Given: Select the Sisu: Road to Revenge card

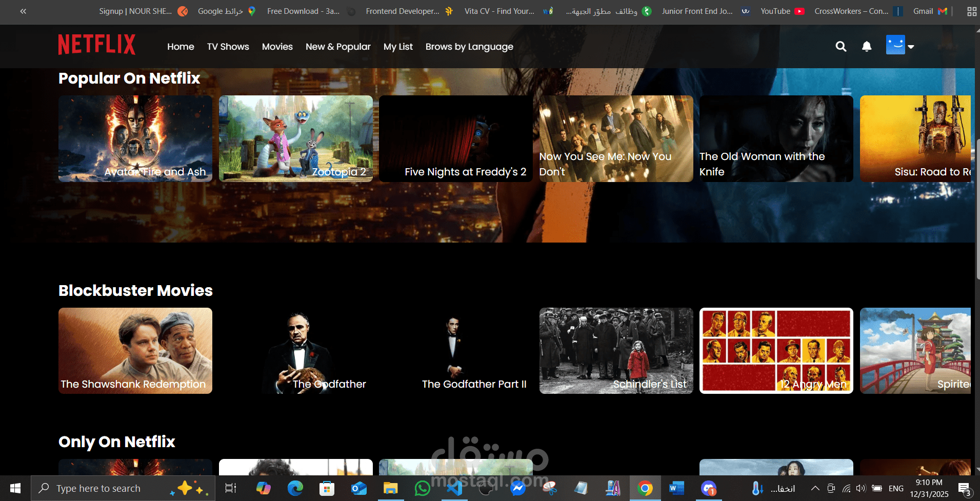Looking at the screenshot, I should (x=915, y=138).
